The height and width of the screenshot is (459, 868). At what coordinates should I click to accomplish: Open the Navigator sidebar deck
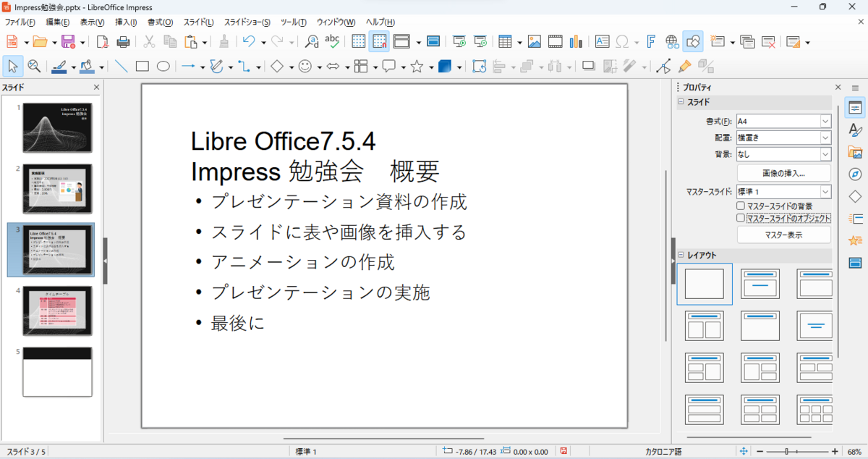(855, 174)
